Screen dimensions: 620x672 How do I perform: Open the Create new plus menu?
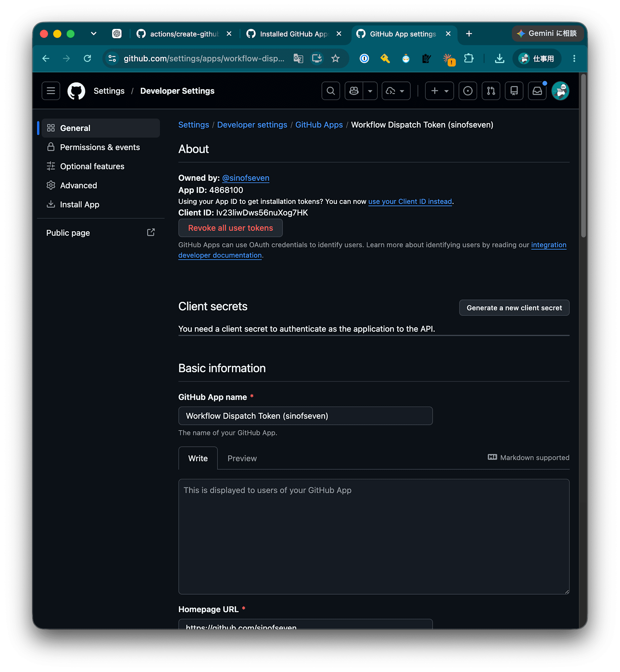(439, 91)
